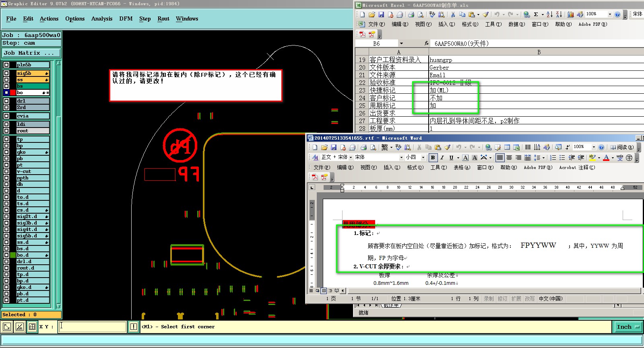
Task: Open Excel Name Box dropdown arrow
Action: (x=401, y=43)
